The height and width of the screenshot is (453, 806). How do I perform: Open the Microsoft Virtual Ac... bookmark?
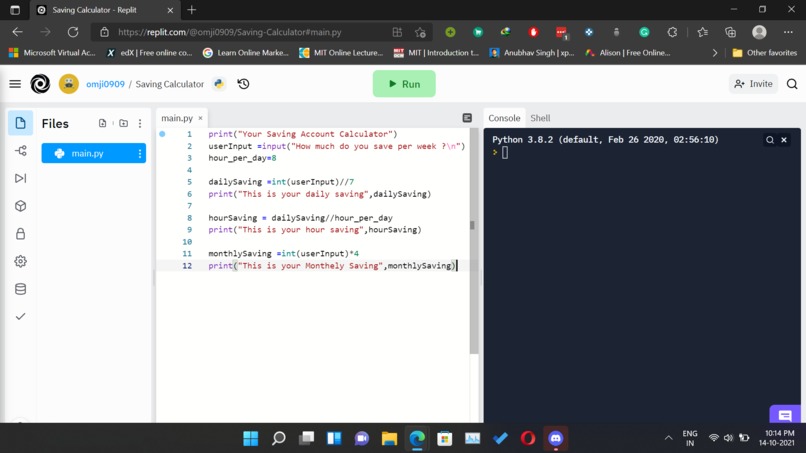point(52,52)
